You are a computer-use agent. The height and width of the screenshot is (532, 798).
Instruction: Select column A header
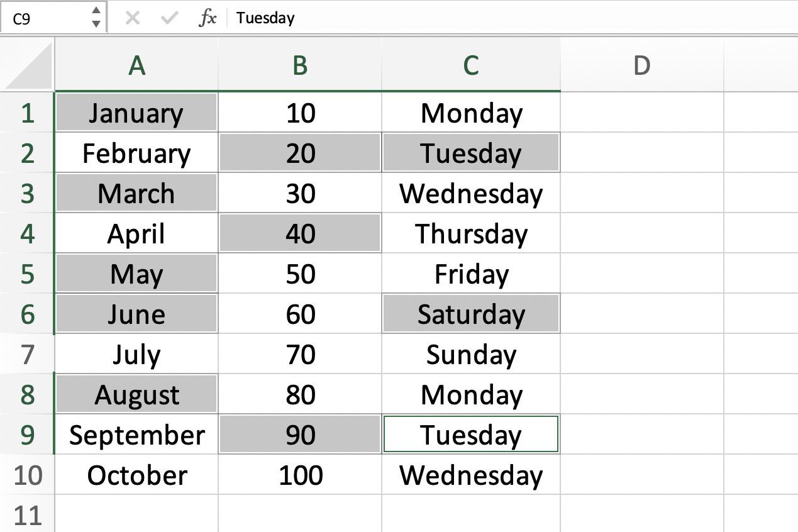(x=136, y=65)
